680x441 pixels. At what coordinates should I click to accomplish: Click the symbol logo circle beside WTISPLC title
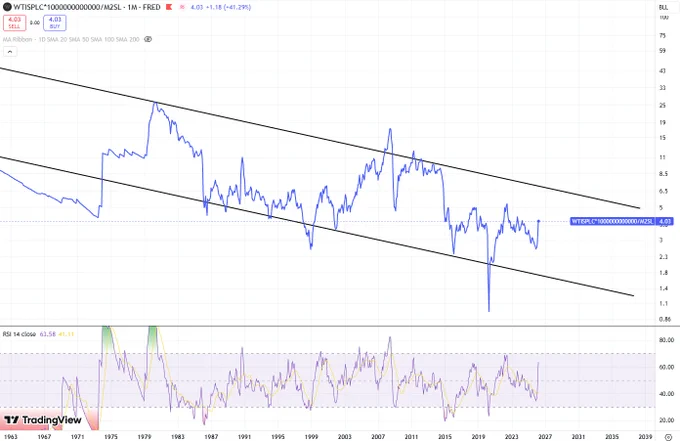[7, 7]
